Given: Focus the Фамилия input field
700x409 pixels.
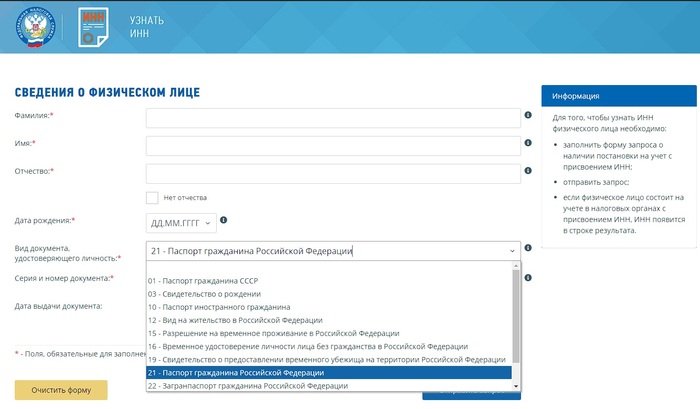Looking at the screenshot, I should (x=333, y=118).
